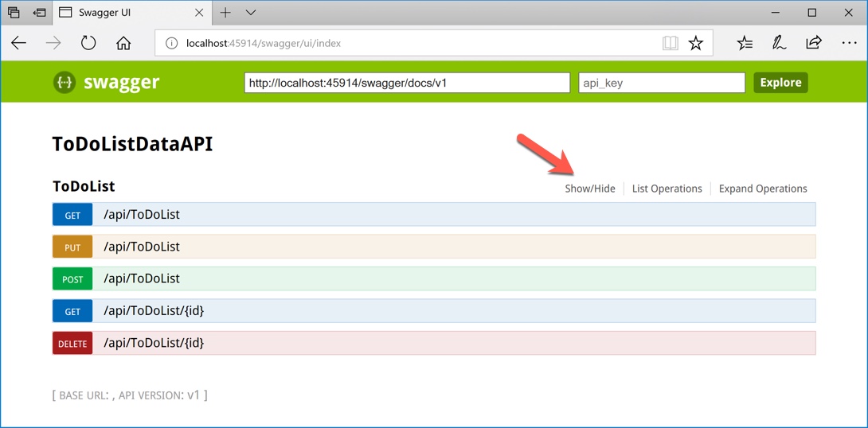Open the /api/ToDoList path in GET row

142,215
